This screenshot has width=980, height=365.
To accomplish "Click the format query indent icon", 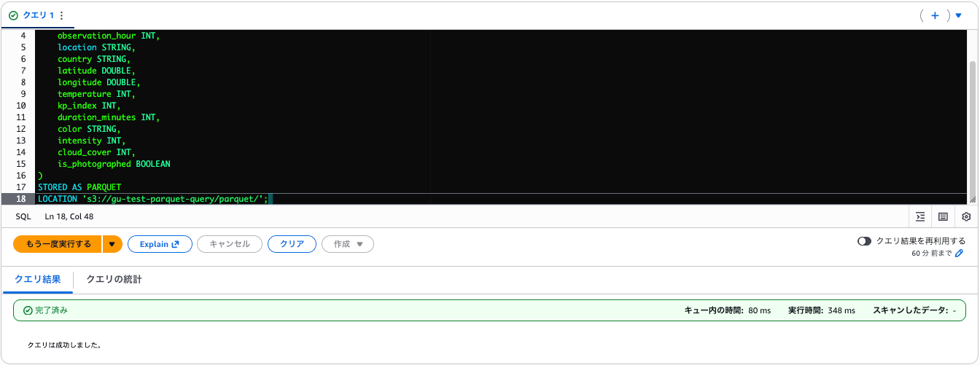I will point(920,216).
